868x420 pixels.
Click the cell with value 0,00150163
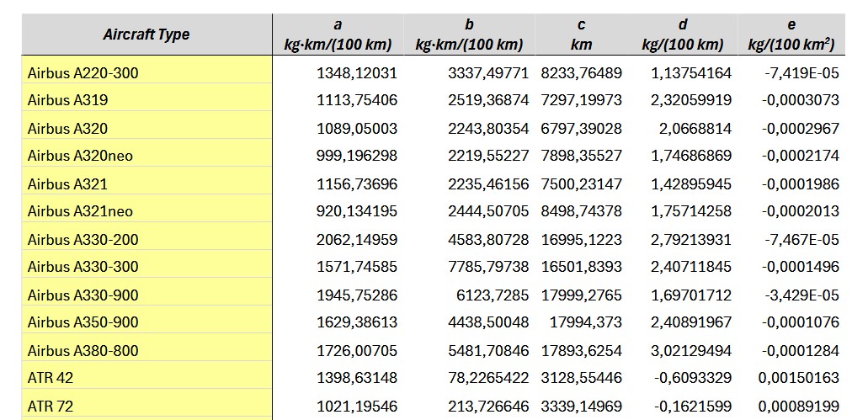pos(798,378)
